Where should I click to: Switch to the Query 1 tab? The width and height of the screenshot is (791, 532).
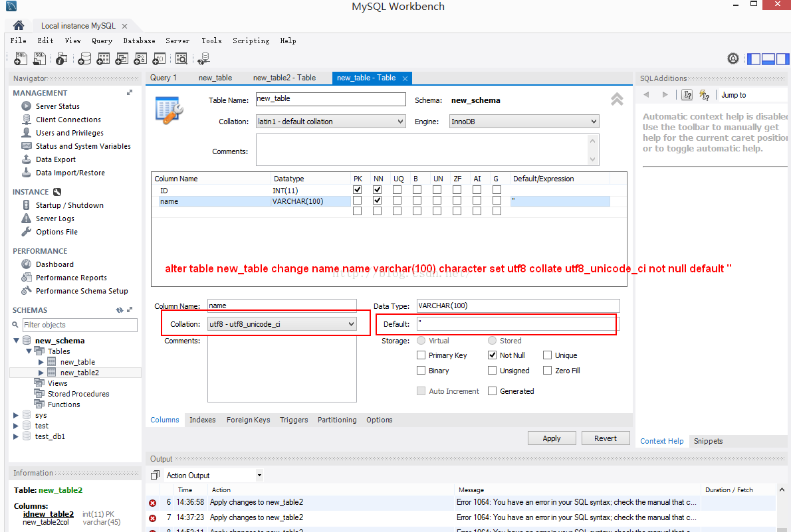coord(164,78)
